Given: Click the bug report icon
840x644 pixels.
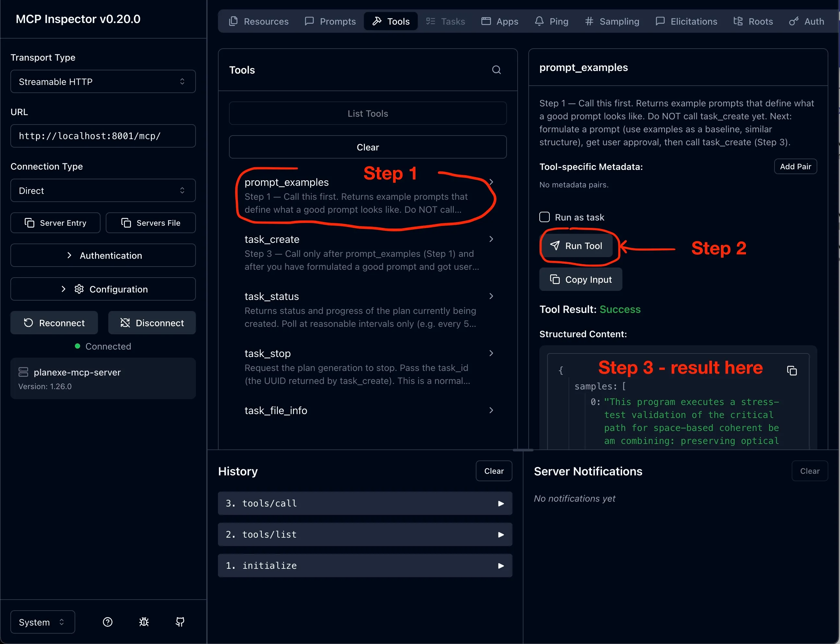Looking at the screenshot, I should 144,622.
